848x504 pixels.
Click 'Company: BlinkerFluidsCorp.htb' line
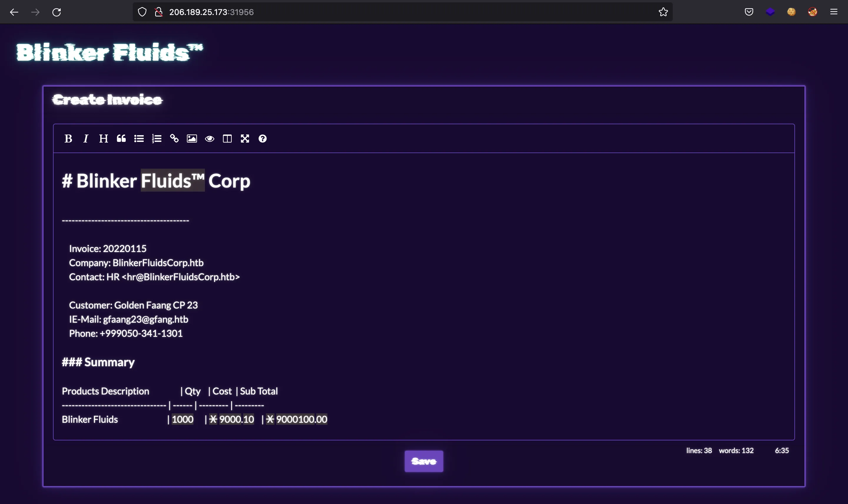136,263
